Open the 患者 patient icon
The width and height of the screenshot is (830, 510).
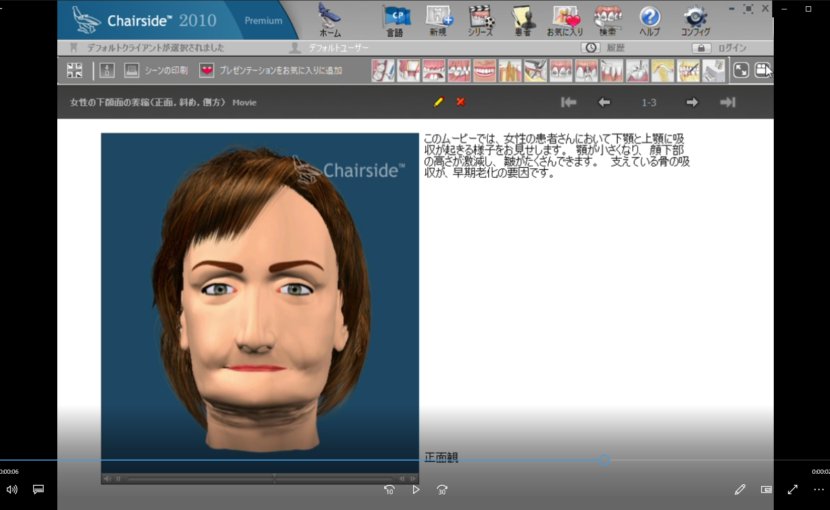tap(523, 20)
